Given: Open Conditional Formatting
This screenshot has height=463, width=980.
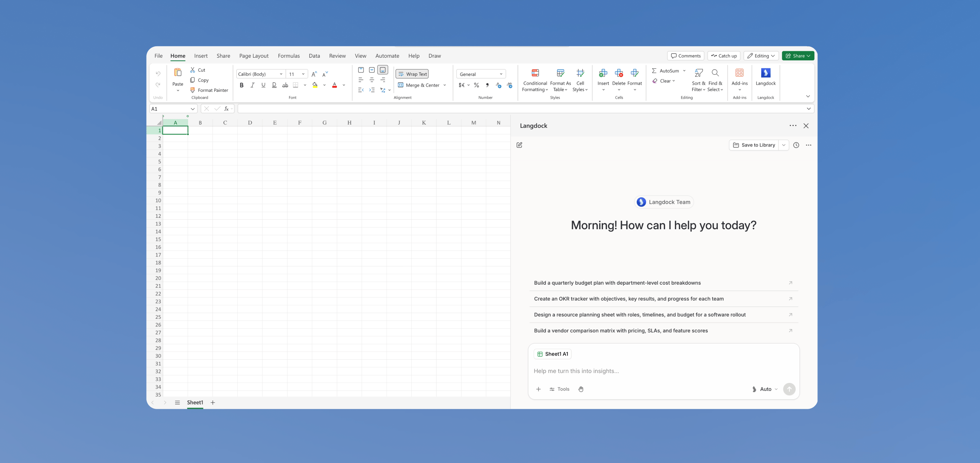Looking at the screenshot, I should tap(535, 80).
